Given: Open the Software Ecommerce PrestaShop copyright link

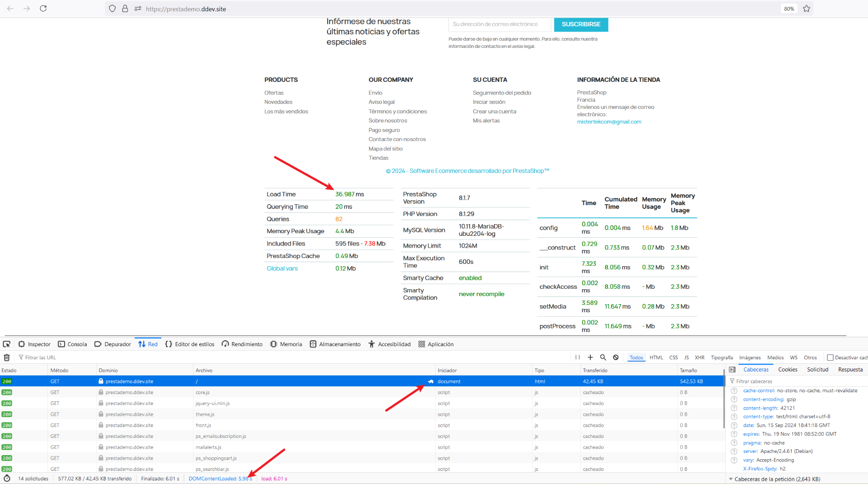Looking at the screenshot, I should pos(467,171).
